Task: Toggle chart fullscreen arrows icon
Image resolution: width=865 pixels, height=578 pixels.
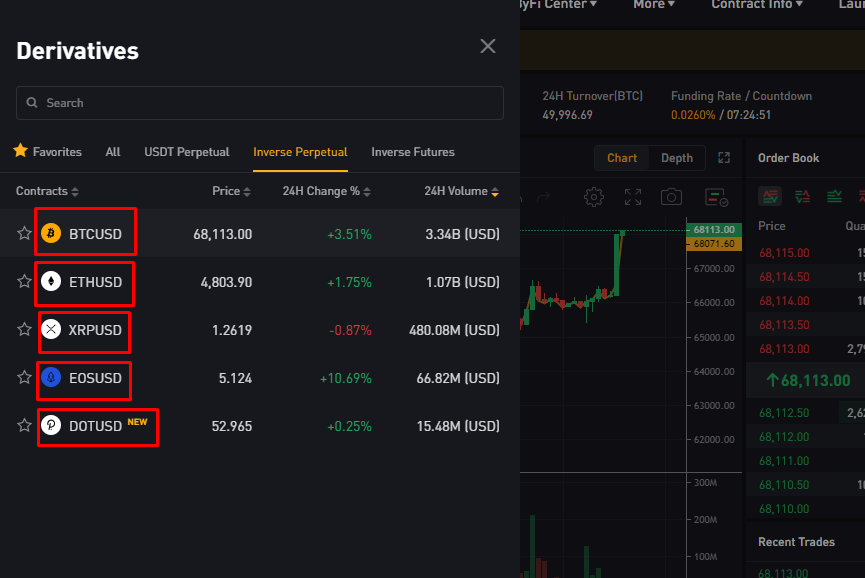Action: pos(633,197)
